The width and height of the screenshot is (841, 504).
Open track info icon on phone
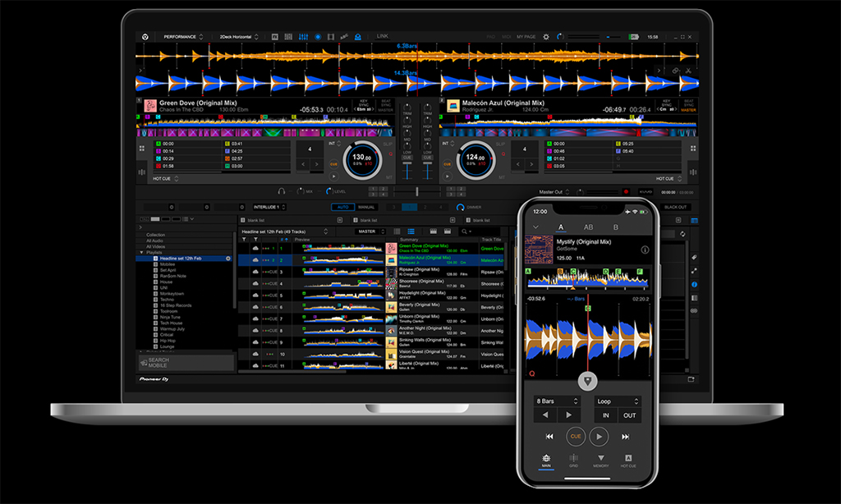click(645, 250)
